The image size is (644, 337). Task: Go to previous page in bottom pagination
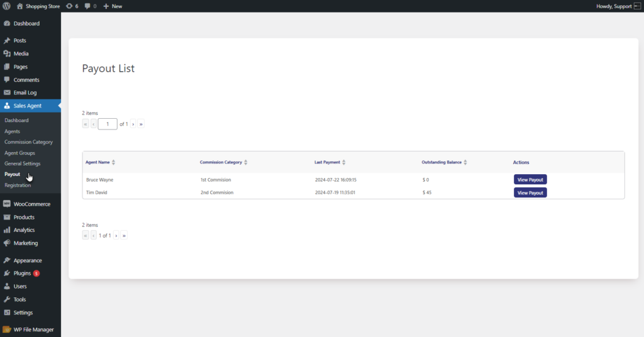point(94,236)
